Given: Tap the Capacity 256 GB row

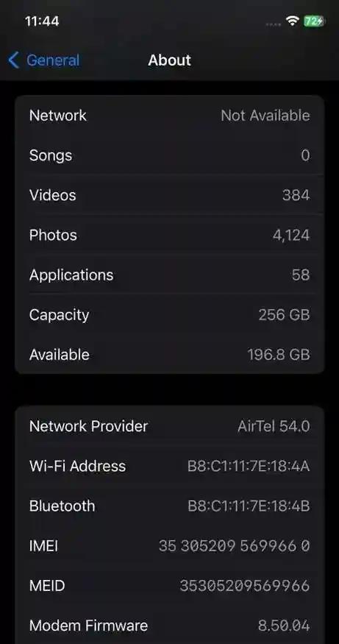Looking at the screenshot, I should (x=169, y=314).
